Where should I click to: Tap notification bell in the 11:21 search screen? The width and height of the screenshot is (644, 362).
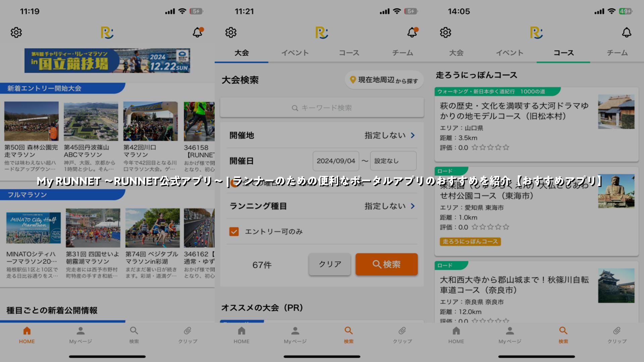(x=413, y=32)
